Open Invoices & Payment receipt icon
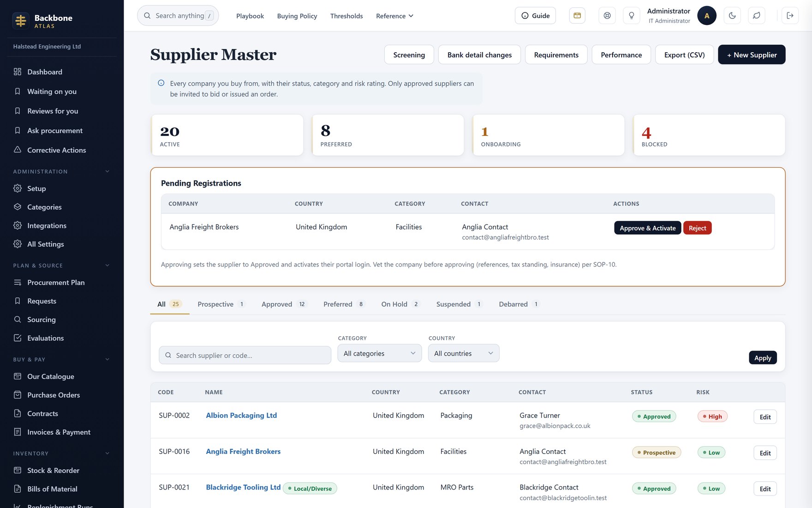The width and height of the screenshot is (812, 508). click(18, 432)
